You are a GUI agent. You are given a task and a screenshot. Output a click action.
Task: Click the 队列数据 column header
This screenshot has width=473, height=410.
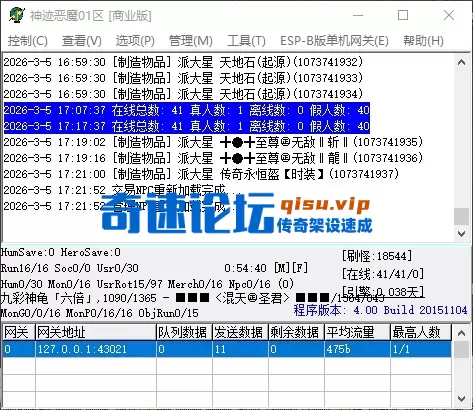coord(184,332)
